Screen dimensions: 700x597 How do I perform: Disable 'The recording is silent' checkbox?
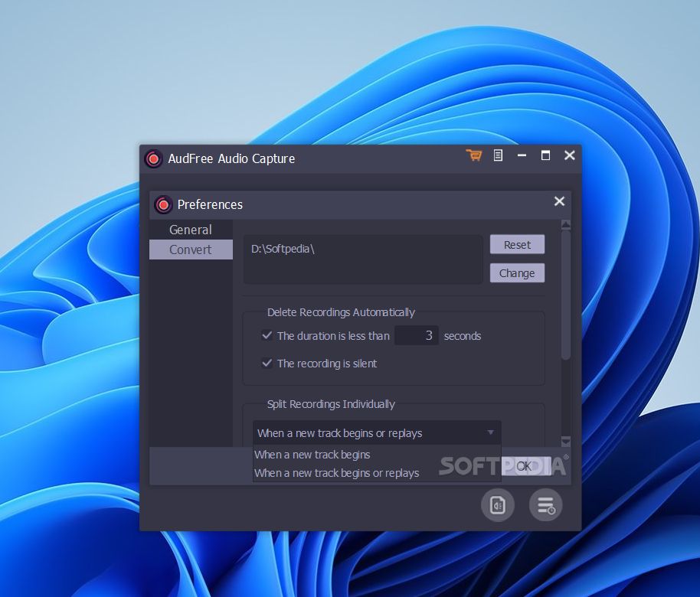click(x=267, y=363)
